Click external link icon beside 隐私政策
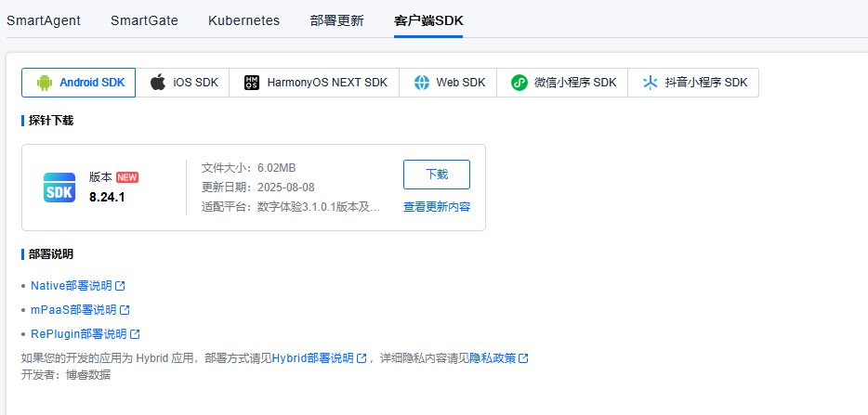 523,358
